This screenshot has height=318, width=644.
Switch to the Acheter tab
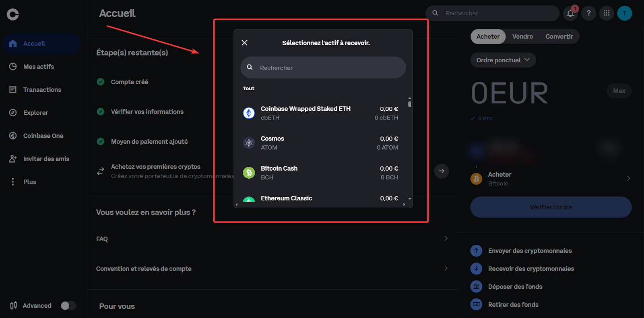click(x=488, y=36)
